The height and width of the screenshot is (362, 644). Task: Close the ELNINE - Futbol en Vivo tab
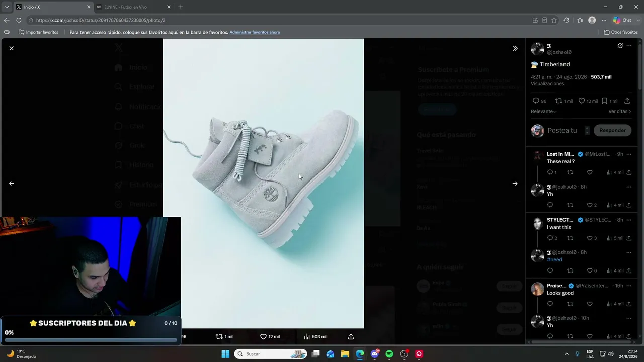click(169, 7)
